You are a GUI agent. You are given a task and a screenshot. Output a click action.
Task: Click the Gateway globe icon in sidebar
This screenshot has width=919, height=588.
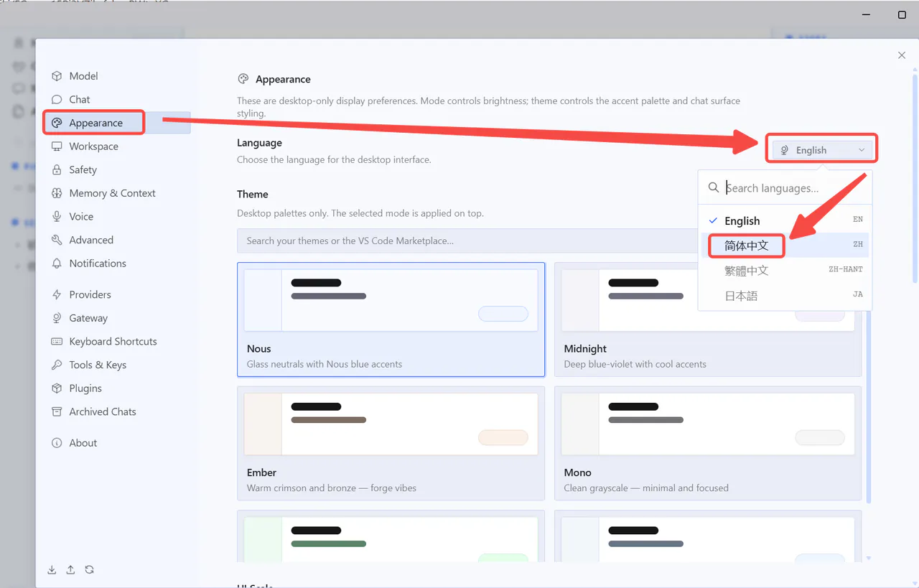tap(57, 318)
